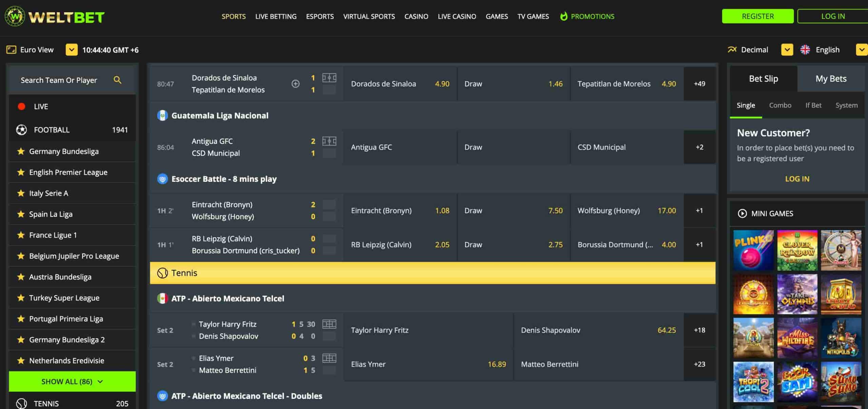
Task: Select FOOTBALL 1941 in sidebar
Action: tap(72, 130)
